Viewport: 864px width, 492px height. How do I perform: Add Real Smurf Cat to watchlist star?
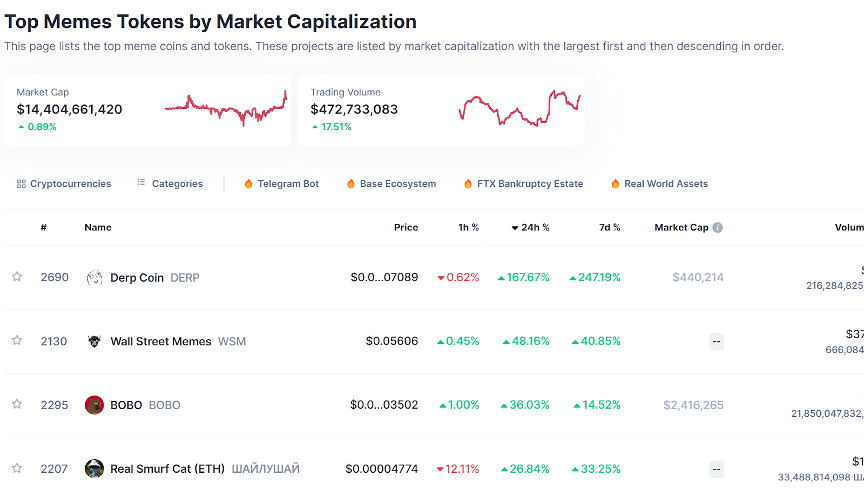17,468
